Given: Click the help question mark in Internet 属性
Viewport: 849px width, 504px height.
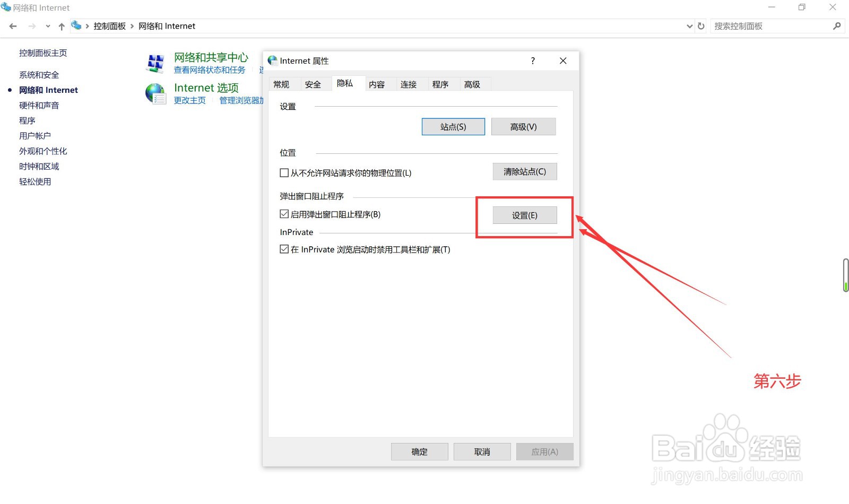Looking at the screenshot, I should [533, 60].
